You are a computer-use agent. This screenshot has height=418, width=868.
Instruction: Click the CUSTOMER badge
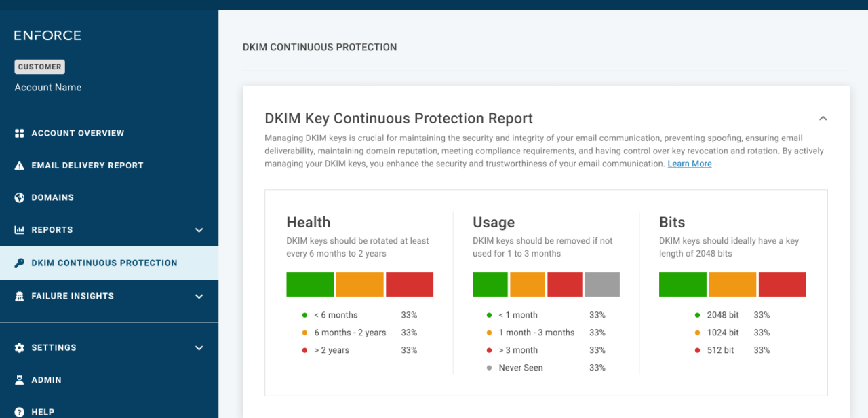39,66
